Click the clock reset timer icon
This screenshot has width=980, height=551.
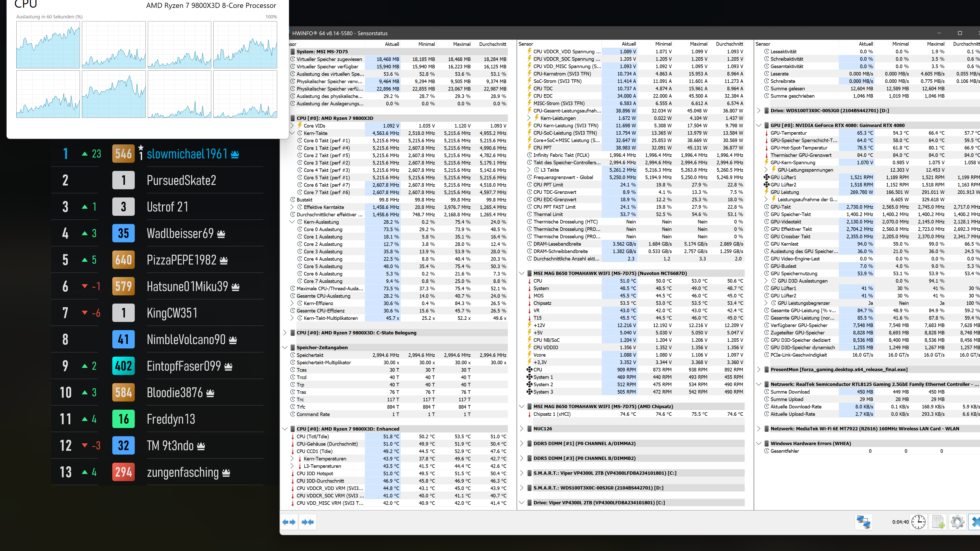[x=918, y=522]
